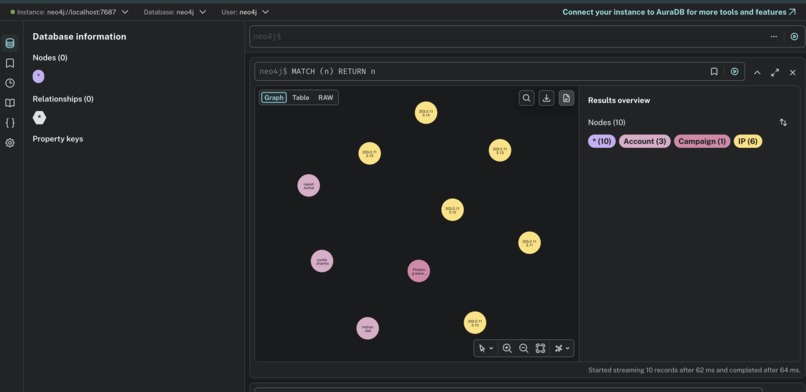806x392 pixels.
Task: Open the saved Cypher bookmarks sidebar icon
Action: coord(10,63)
